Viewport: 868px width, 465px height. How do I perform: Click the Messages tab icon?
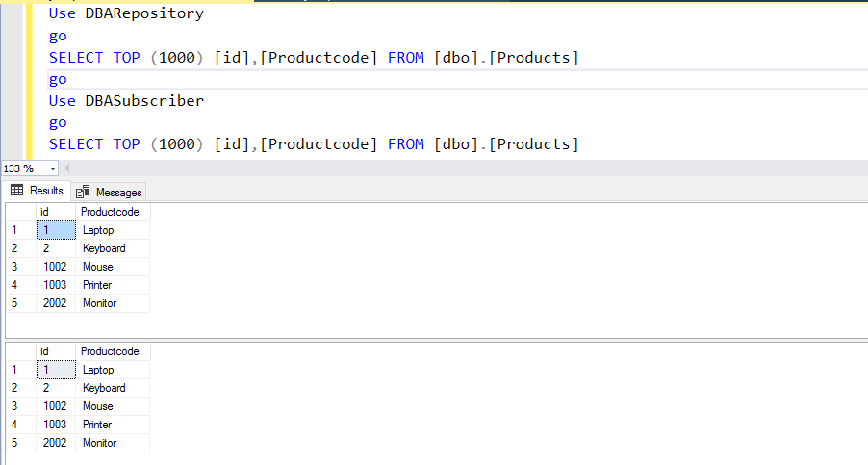(83, 192)
